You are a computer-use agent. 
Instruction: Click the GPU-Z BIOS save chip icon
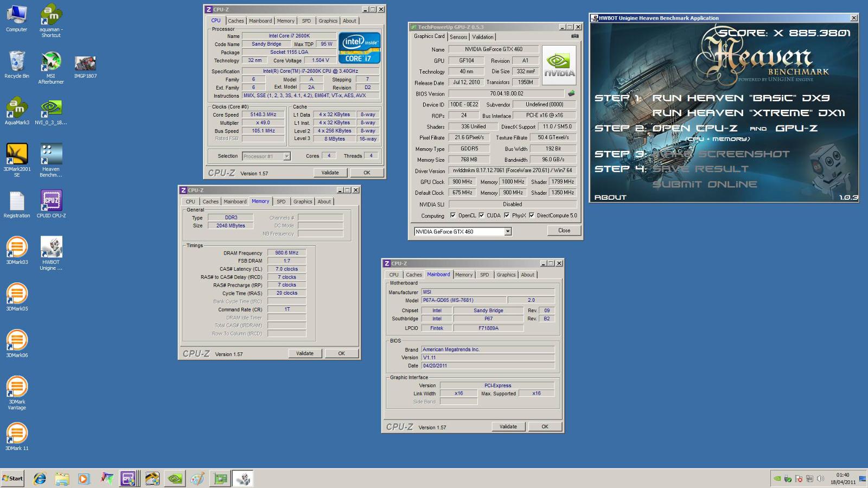(x=571, y=93)
